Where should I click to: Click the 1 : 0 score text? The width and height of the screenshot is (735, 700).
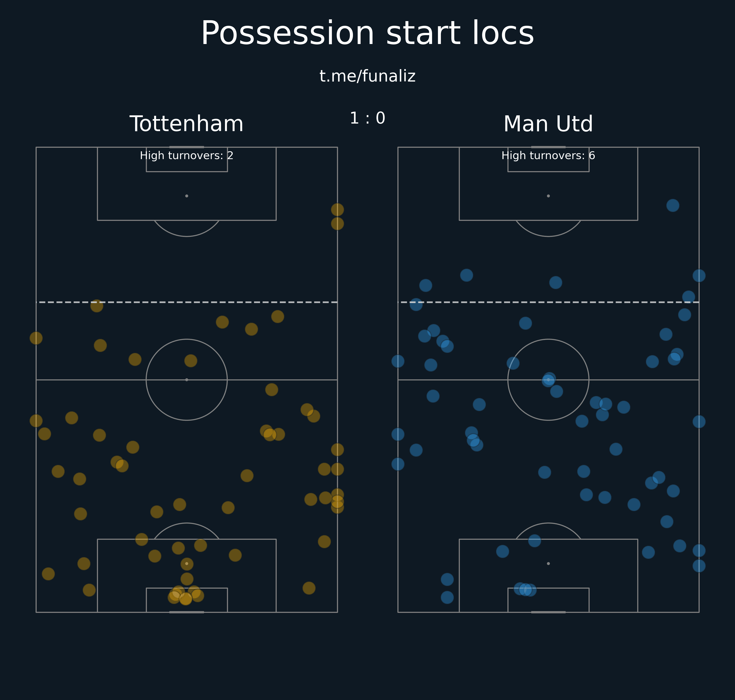[x=367, y=118]
